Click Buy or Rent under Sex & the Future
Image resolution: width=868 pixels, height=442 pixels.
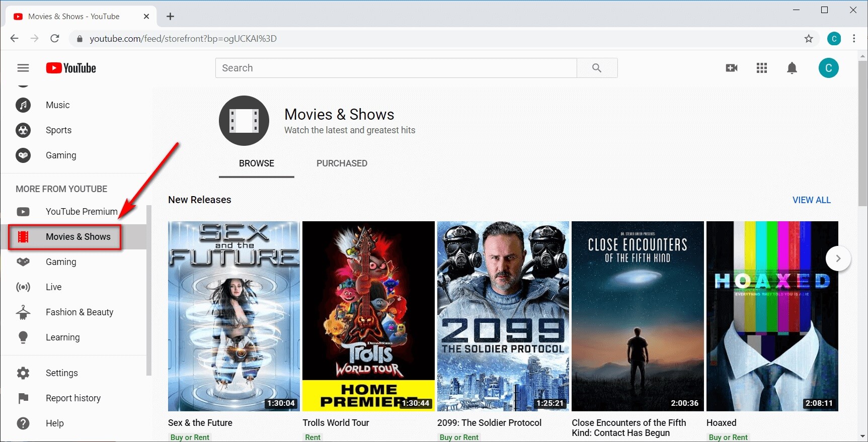[190, 437]
